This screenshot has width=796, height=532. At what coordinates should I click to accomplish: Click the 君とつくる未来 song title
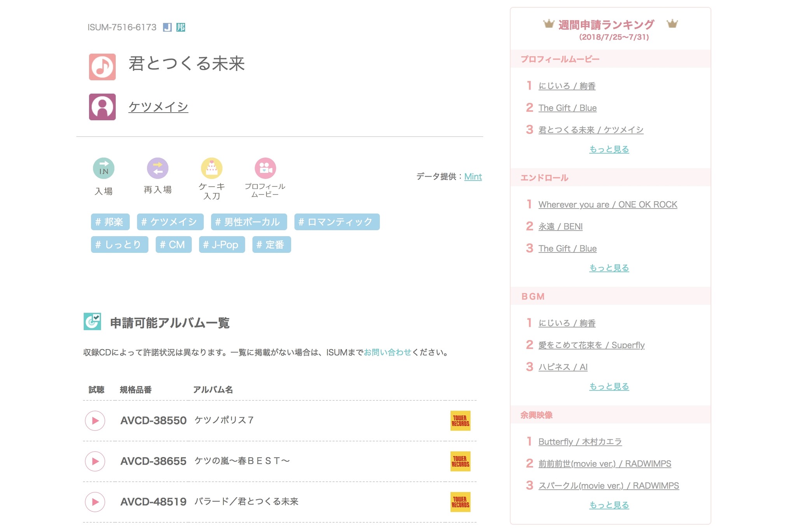pyautogui.click(x=187, y=63)
